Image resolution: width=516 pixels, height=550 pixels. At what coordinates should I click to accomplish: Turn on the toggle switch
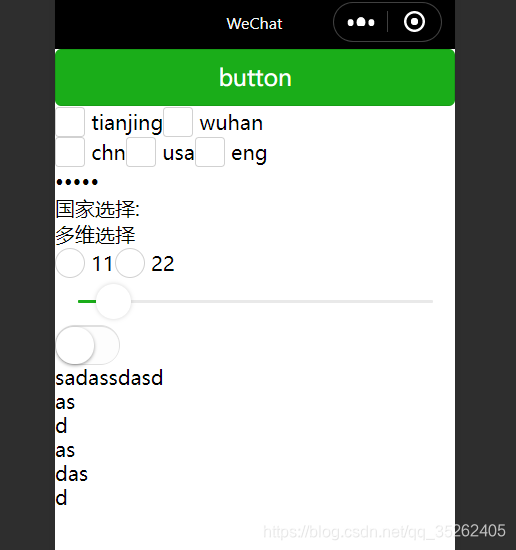88,345
